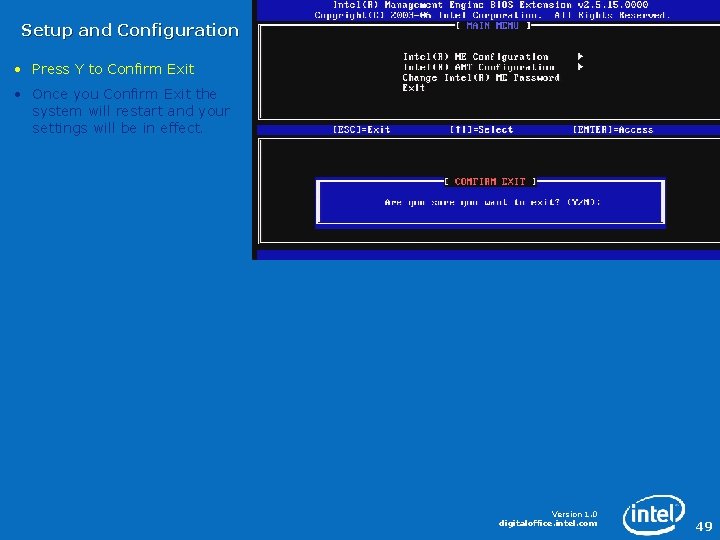Image resolution: width=720 pixels, height=540 pixels.
Task: Click the Management Engine BIOS Extension header line
Action: pyautogui.click(x=490, y=5)
